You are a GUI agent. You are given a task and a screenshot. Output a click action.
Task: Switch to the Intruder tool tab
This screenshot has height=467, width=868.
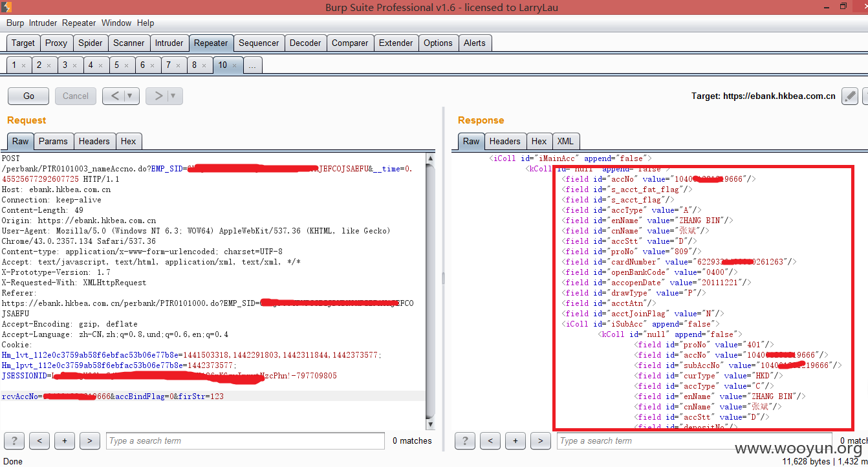[x=169, y=43]
